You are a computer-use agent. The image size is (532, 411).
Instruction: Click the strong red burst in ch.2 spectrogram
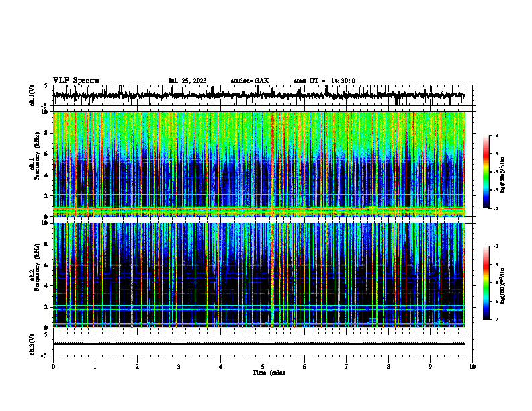pyautogui.click(x=273, y=275)
